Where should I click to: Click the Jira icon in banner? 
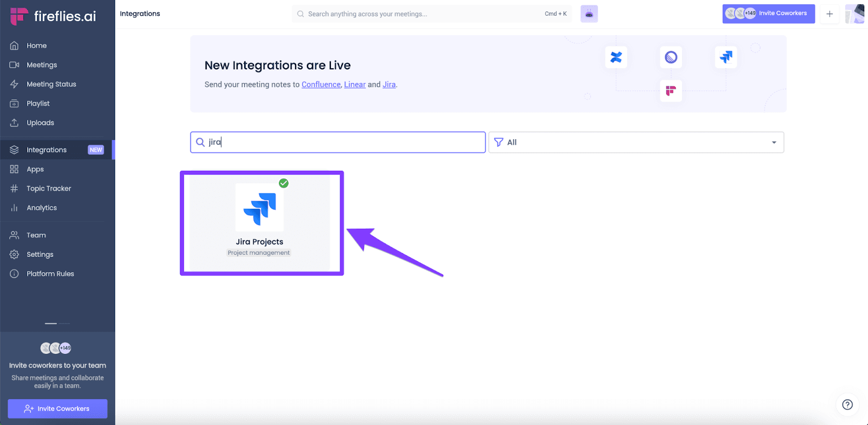point(726,57)
